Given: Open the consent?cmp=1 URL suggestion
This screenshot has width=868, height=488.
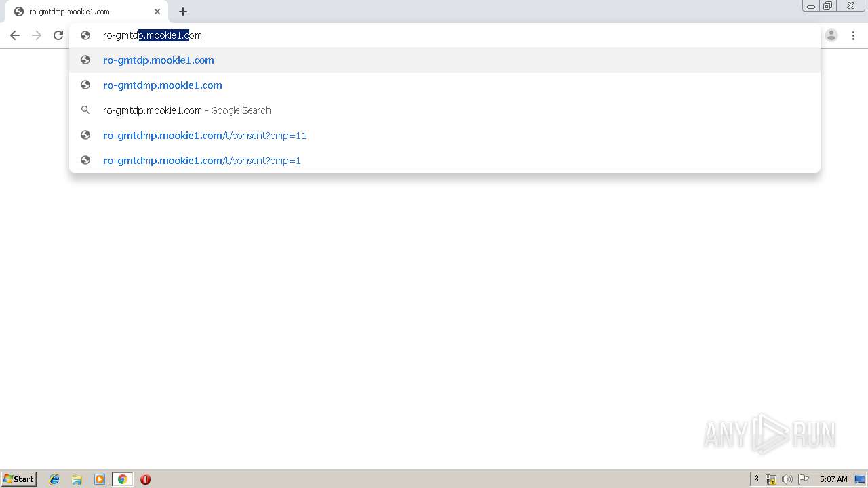Looking at the screenshot, I should coord(445,161).
